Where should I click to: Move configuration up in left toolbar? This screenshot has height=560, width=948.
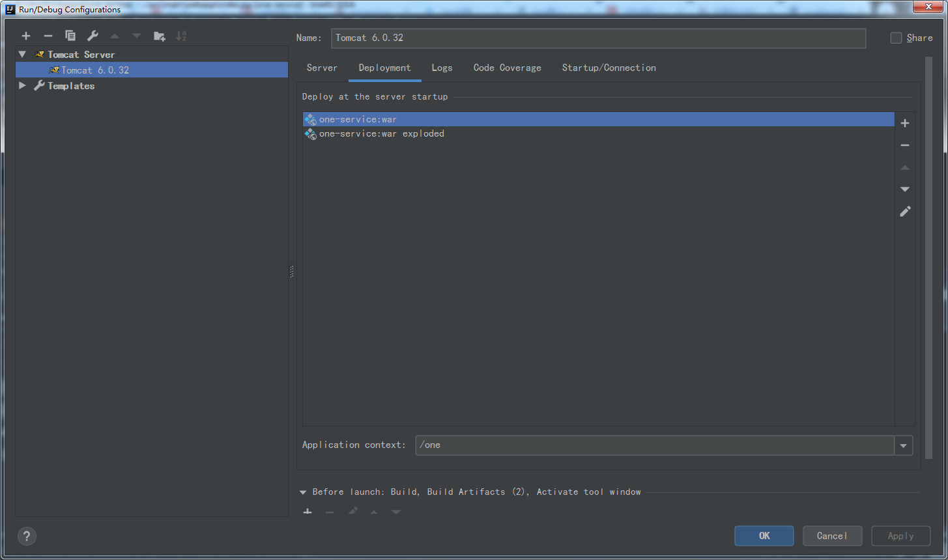[115, 36]
